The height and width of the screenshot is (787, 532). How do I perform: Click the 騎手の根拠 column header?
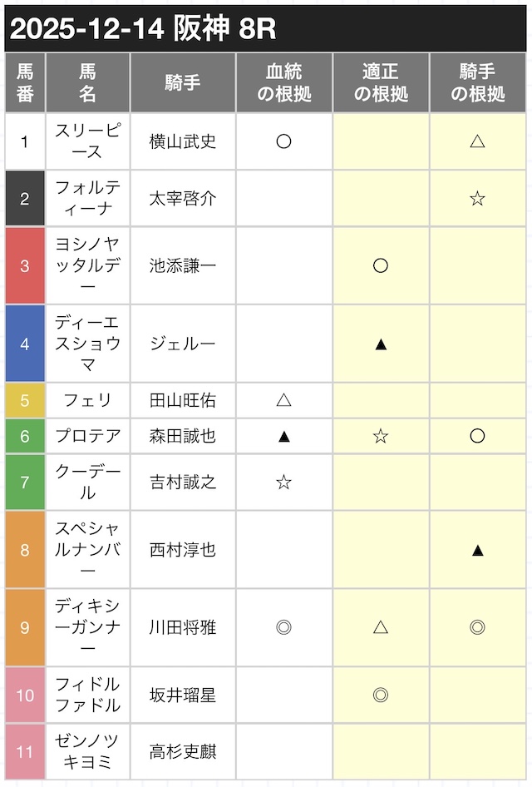(478, 82)
